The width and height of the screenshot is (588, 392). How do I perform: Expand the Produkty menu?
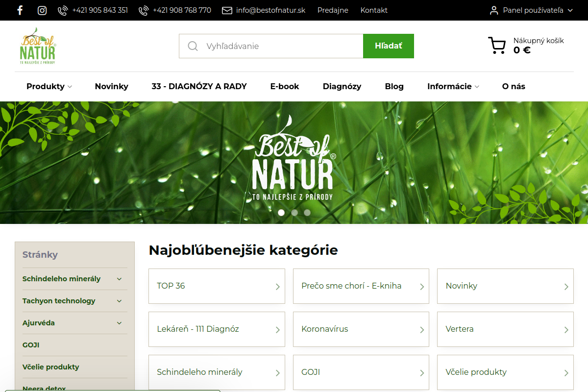tap(49, 86)
